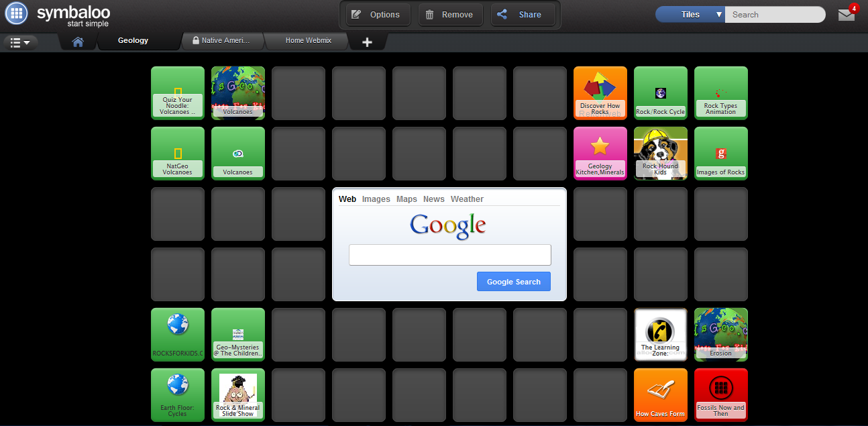
Task: Open the Rock Types Animation tile
Action: 721,93
